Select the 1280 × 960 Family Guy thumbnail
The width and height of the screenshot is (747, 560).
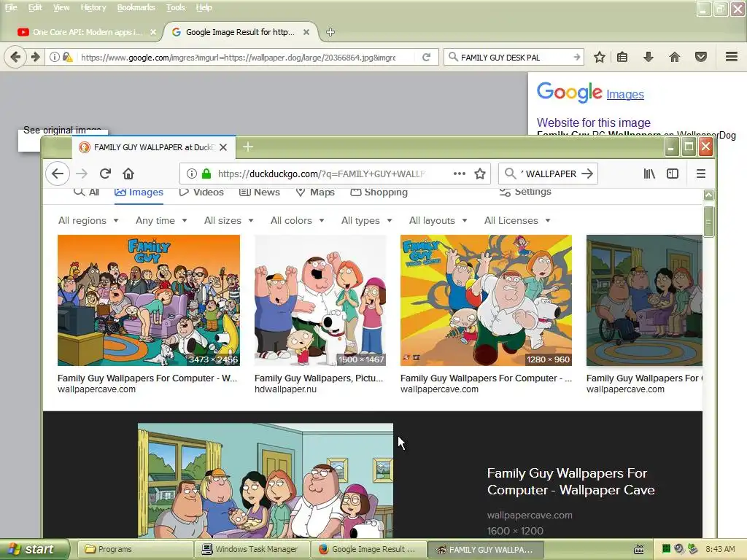(486, 300)
